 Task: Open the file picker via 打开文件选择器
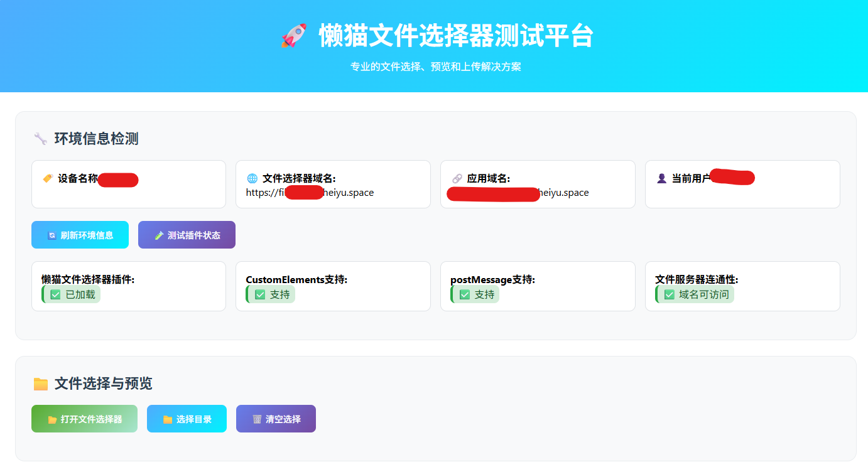pyautogui.click(x=84, y=419)
